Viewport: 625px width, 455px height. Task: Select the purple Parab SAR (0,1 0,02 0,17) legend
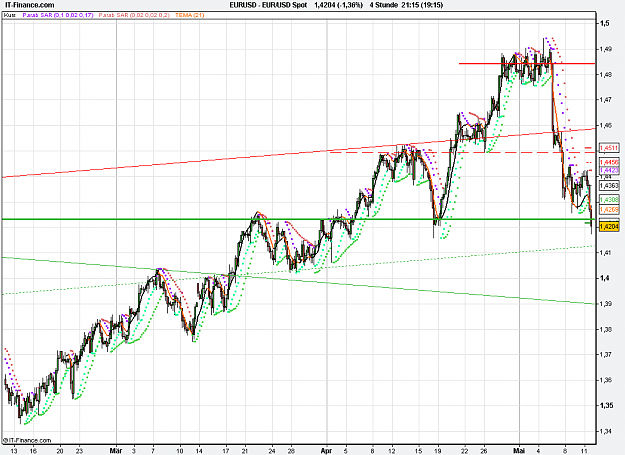point(58,15)
